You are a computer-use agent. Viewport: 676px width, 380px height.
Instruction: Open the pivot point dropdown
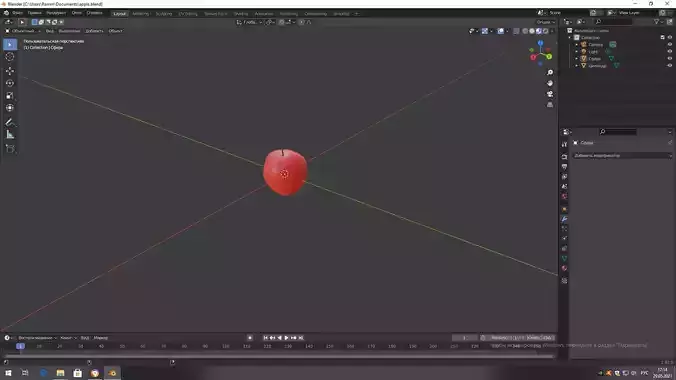click(270, 22)
